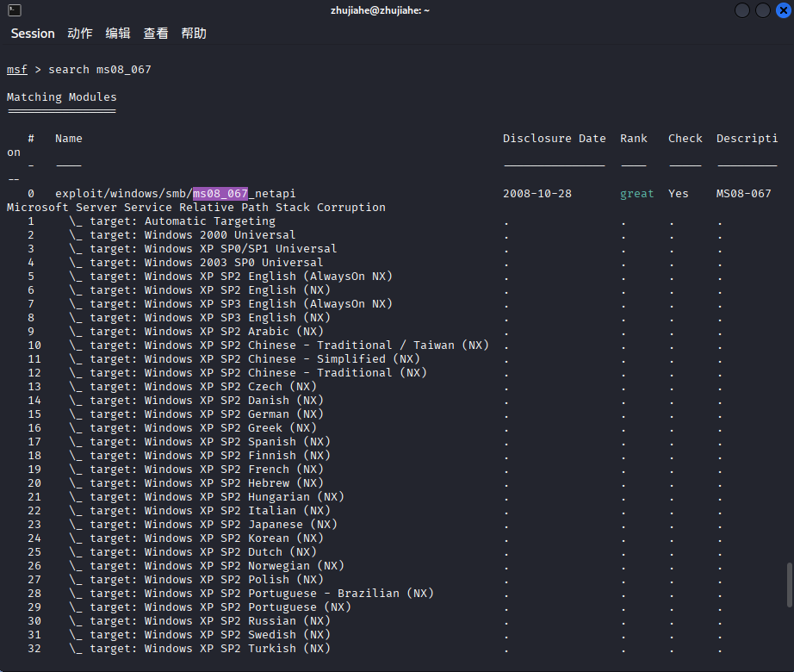
Task: Open the Session menu
Action: click(33, 34)
